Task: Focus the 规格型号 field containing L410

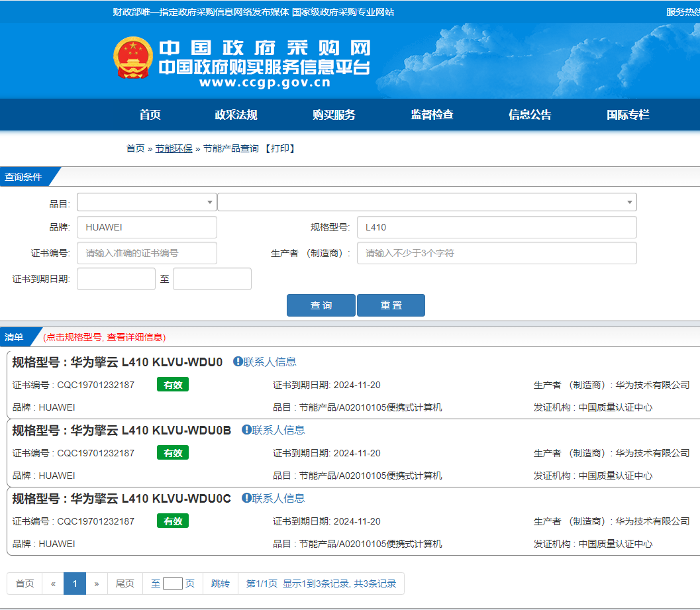Action: click(x=497, y=227)
